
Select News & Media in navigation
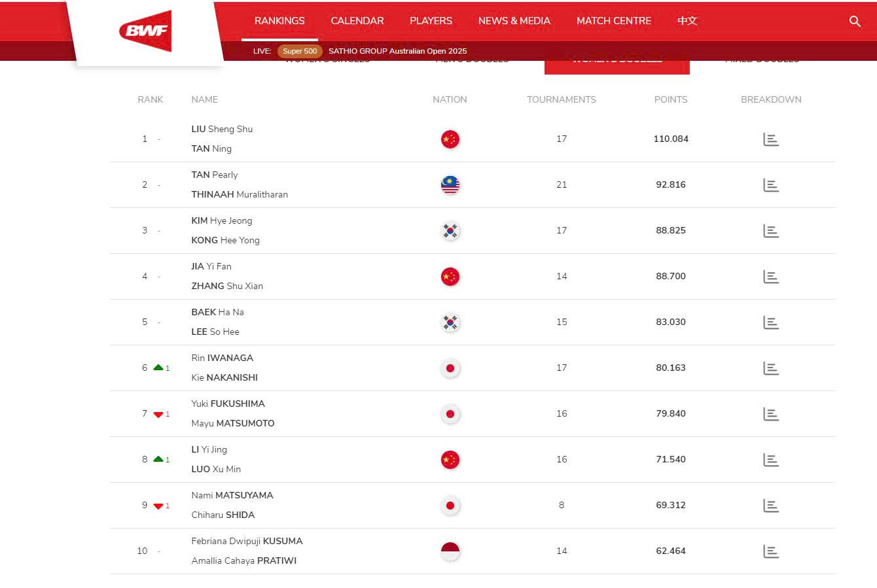point(514,21)
